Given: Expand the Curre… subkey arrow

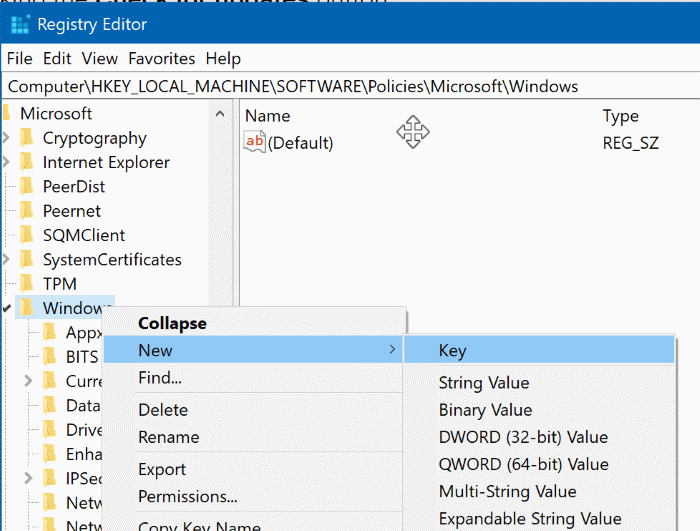Looking at the screenshot, I should (29, 381).
